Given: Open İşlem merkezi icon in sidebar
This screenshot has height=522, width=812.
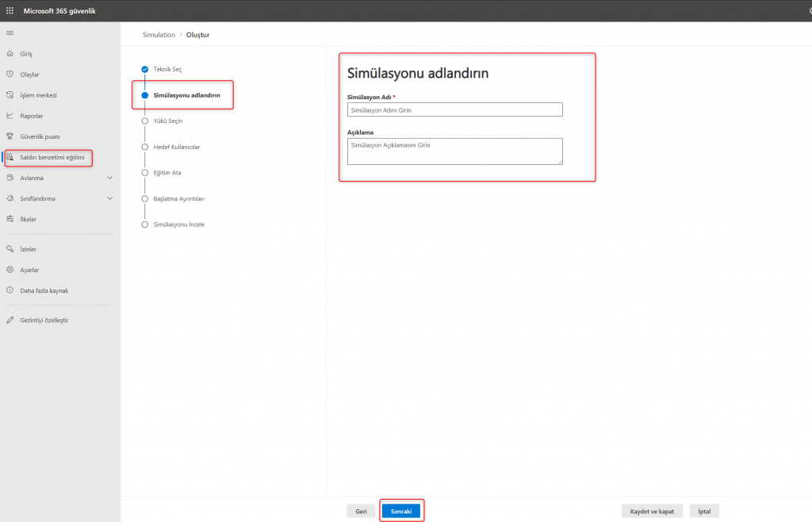Looking at the screenshot, I should [10, 95].
